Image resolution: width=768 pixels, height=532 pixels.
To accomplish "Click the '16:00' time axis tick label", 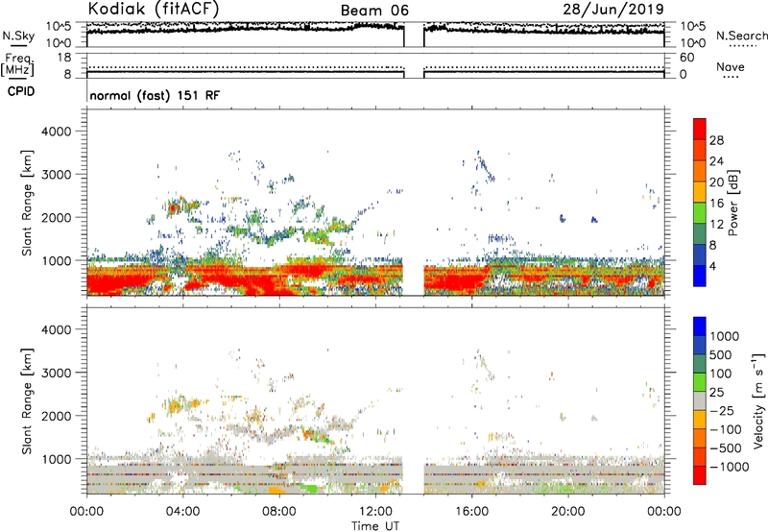I will click(471, 512).
